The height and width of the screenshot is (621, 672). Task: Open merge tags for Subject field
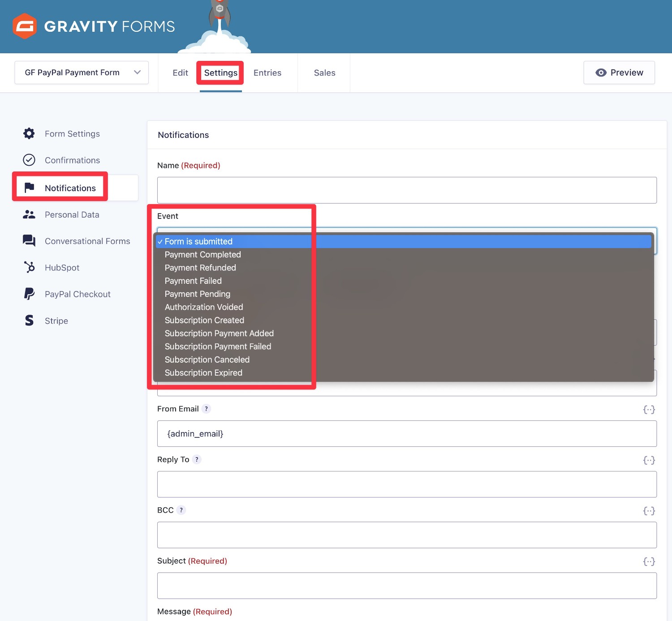(649, 561)
